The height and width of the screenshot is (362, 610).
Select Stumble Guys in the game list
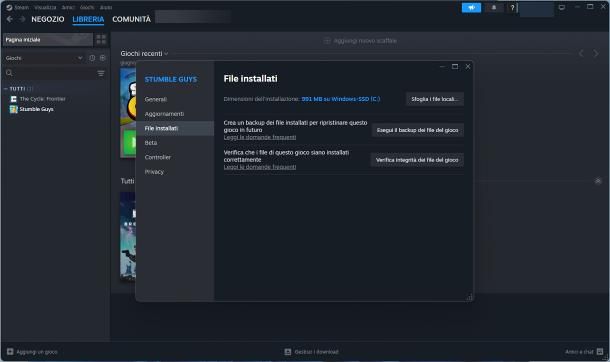(x=37, y=109)
